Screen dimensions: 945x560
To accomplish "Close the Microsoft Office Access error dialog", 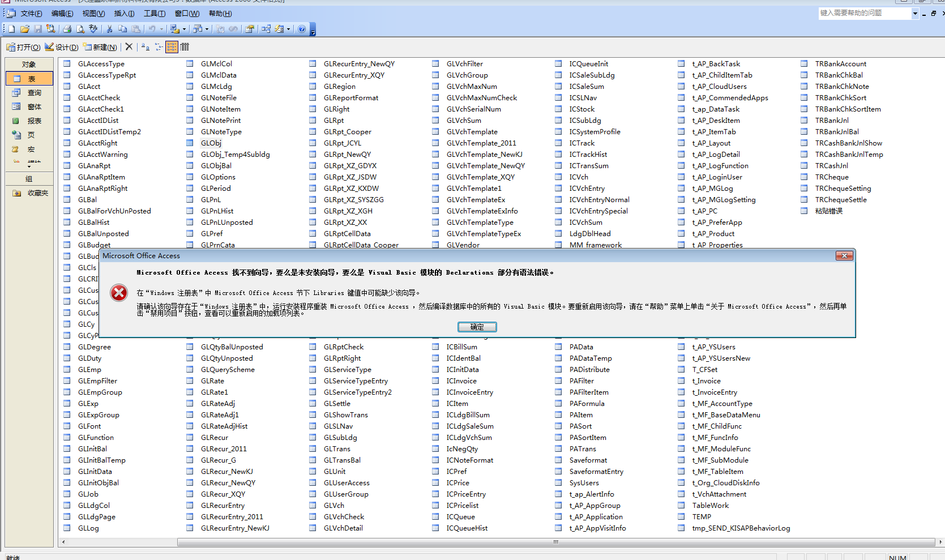I will coord(844,256).
